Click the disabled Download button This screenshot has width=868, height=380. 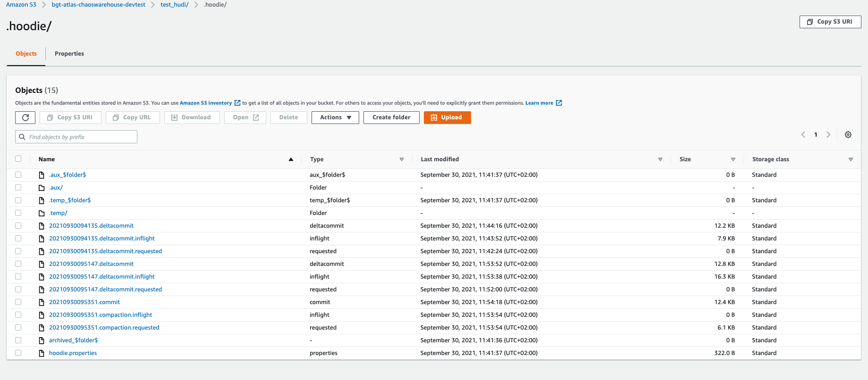tap(192, 117)
